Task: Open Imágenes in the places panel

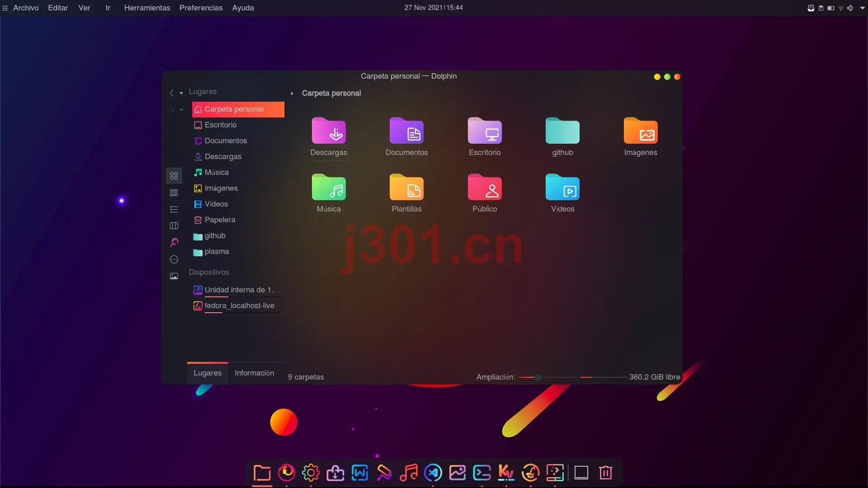Action: (x=238, y=188)
